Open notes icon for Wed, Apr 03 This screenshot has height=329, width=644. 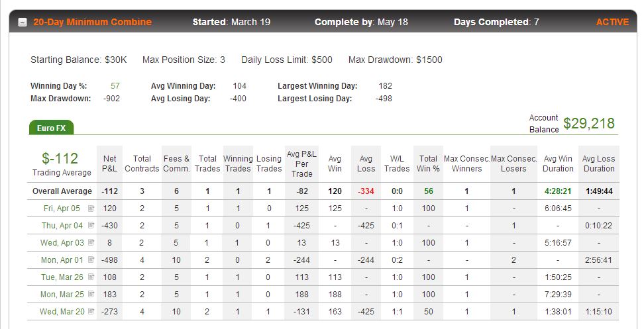point(91,242)
